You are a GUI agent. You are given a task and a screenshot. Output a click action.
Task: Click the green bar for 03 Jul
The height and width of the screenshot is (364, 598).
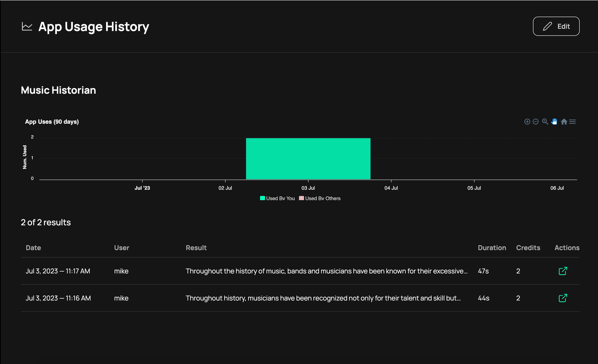tap(308, 159)
